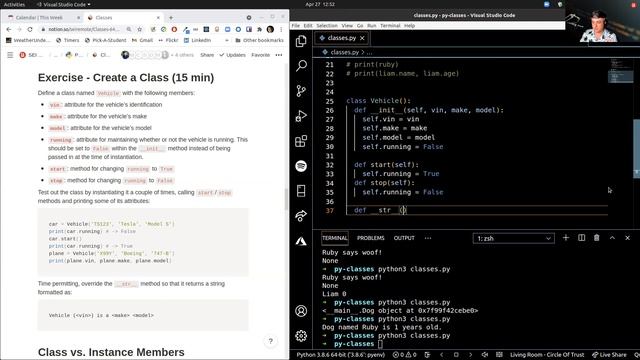Reload the Notion page
The width and height of the screenshot is (640, 360).
(x=30, y=29)
